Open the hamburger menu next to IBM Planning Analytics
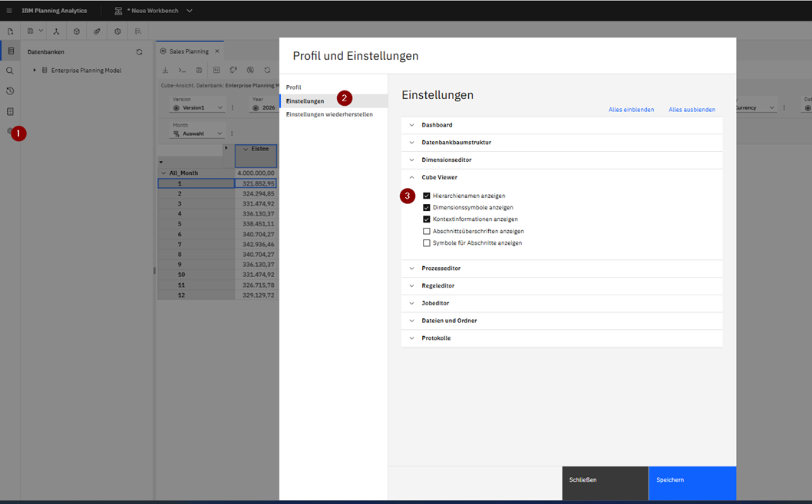 pyautogui.click(x=9, y=11)
